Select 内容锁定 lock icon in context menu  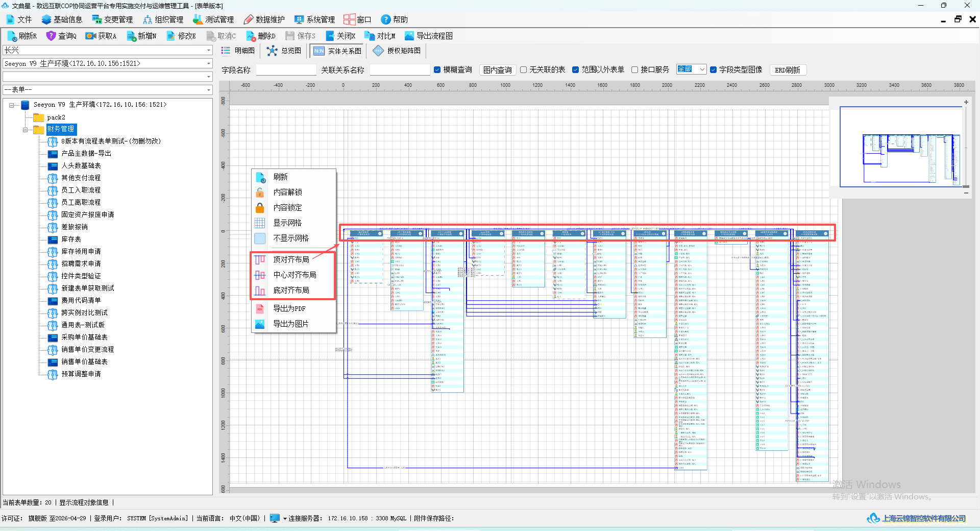tap(260, 207)
